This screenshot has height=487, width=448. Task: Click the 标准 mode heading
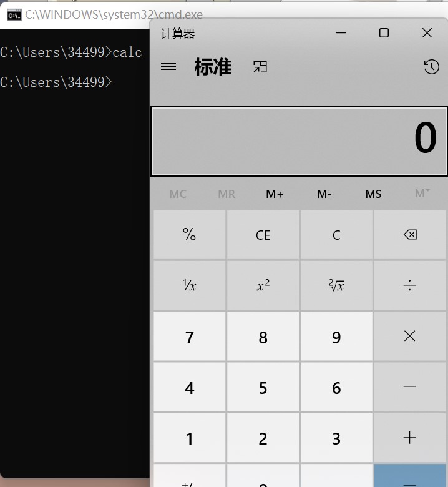coord(213,67)
